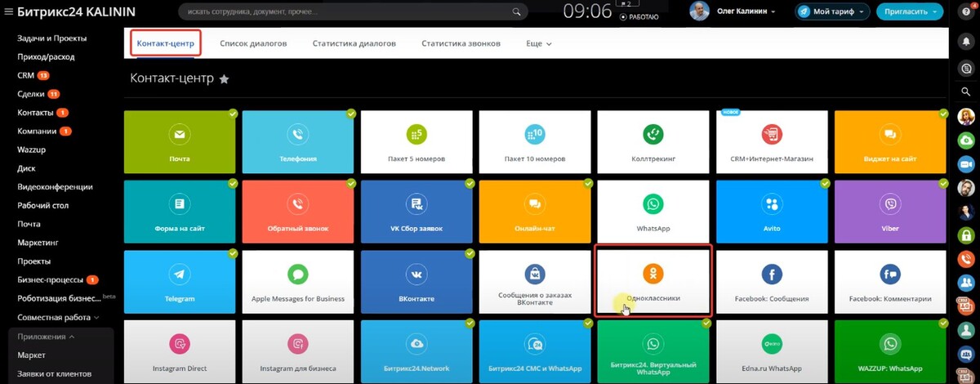Image resolution: width=980 pixels, height=384 pixels.
Task: Connect the WhatsApp channel tile
Action: click(x=653, y=212)
